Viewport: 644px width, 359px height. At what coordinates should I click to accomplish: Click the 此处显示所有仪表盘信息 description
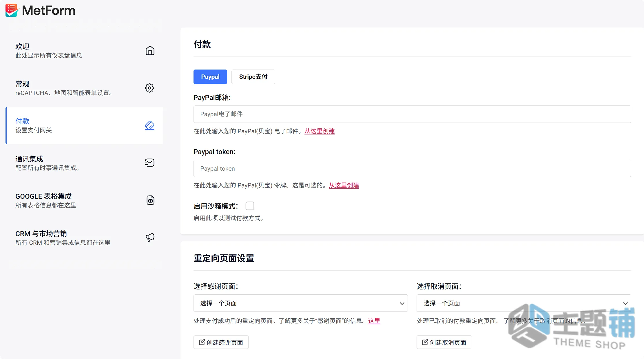[49, 55]
